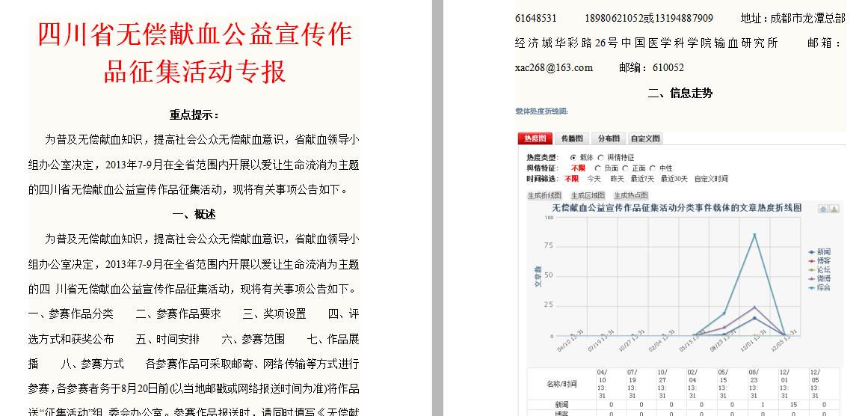The height and width of the screenshot is (416, 868).
Task: Toggle the 微博 legend entry
Action: (819, 278)
